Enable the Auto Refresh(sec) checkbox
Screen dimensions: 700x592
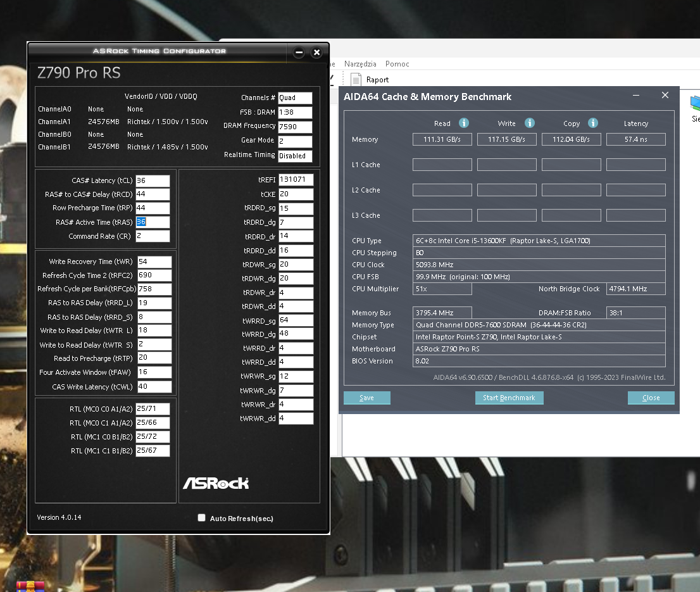[x=202, y=518]
